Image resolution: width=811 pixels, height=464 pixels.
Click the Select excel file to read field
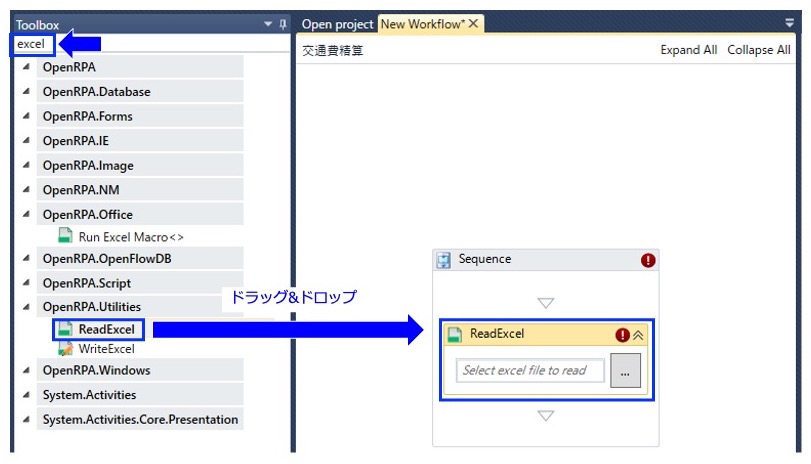coord(530,370)
